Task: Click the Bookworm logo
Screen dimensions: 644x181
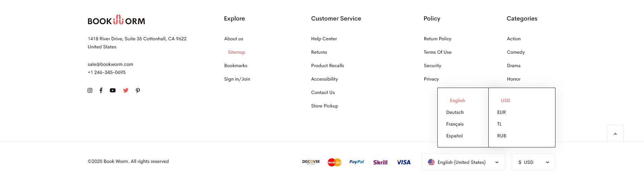Action: 116,20
